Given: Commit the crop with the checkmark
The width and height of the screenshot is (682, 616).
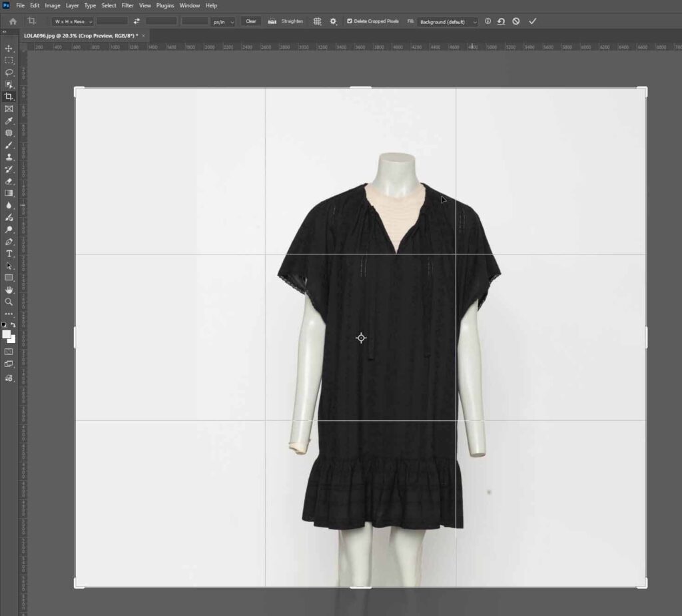Looking at the screenshot, I should 532,21.
